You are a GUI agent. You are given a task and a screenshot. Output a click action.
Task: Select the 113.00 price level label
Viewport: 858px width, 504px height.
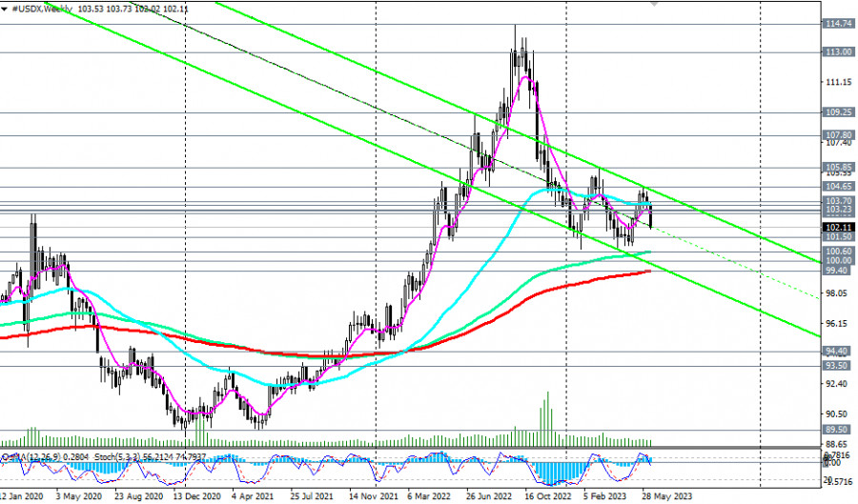[x=838, y=52]
